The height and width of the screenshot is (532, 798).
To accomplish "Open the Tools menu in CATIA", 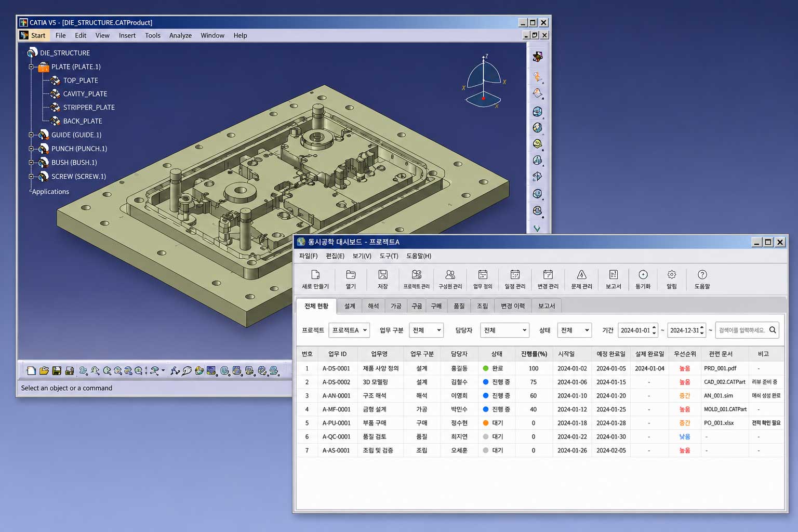I will pos(153,35).
